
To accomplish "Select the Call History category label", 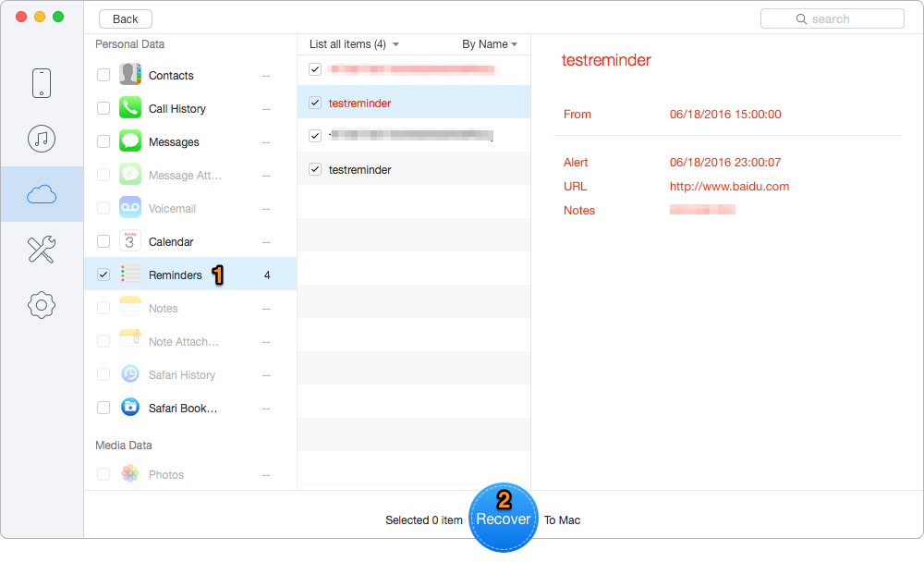I will pos(176,108).
